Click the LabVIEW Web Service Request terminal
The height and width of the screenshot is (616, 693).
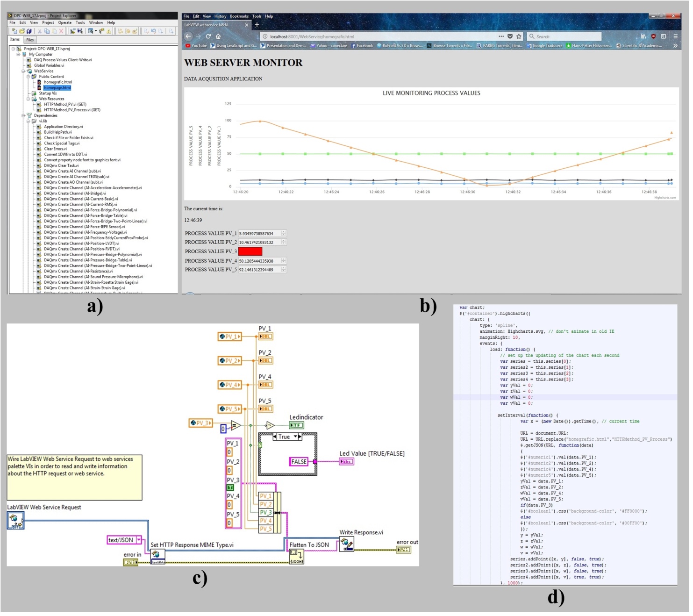coord(15,520)
